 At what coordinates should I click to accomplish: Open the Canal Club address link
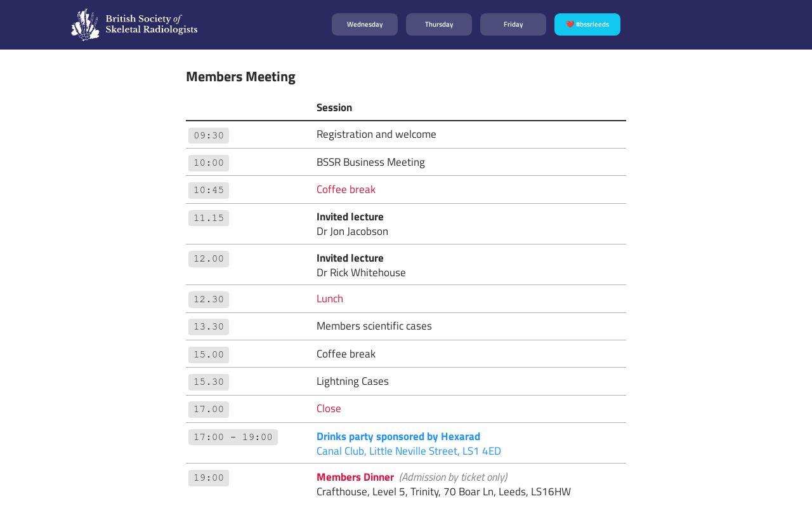coord(409,451)
